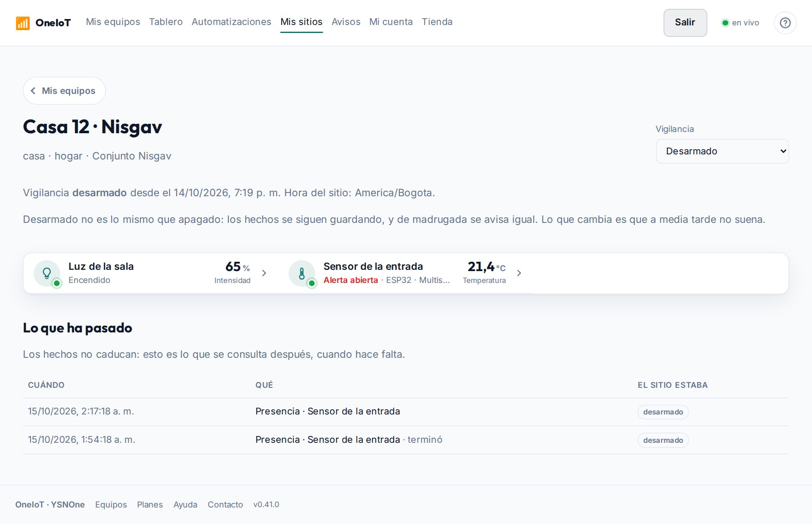Open the Tablero nav item
Screen dimensions: 812x524
pos(166,22)
